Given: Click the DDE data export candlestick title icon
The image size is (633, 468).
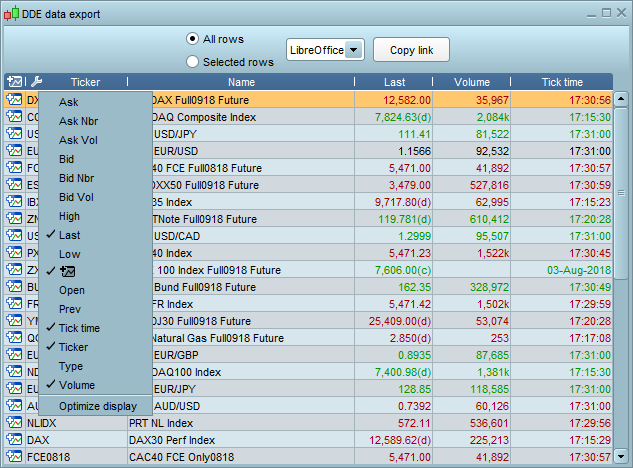Looking at the screenshot, I should pyautogui.click(x=12, y=13).
